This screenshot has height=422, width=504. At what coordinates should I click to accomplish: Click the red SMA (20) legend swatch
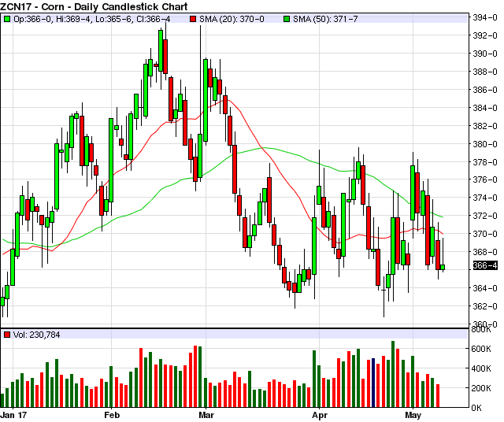193,19
